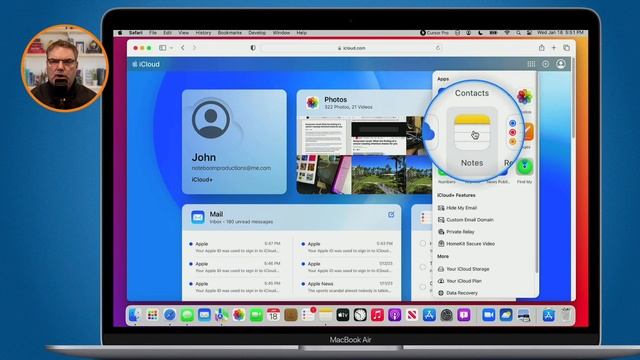Open Apple TV from the Dock

(342, 315)
